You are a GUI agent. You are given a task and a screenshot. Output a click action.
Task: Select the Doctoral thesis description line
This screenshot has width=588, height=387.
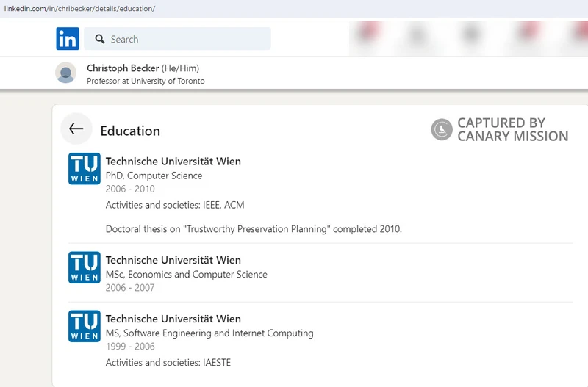254,229
